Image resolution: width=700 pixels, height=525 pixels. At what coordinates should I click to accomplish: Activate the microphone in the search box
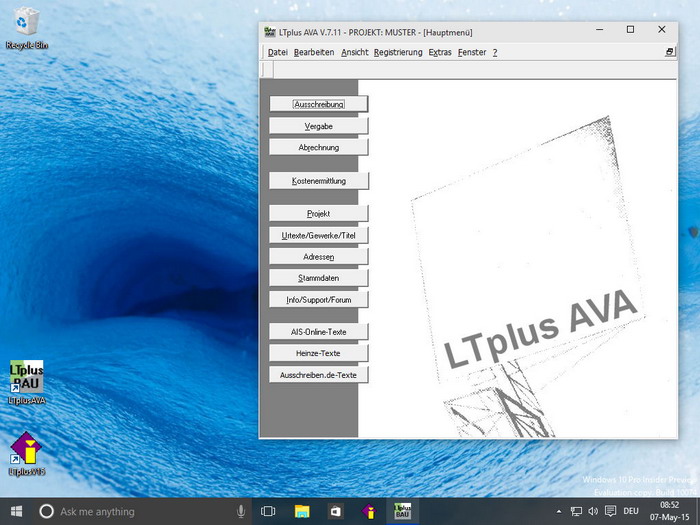click(x=241, y=512)
